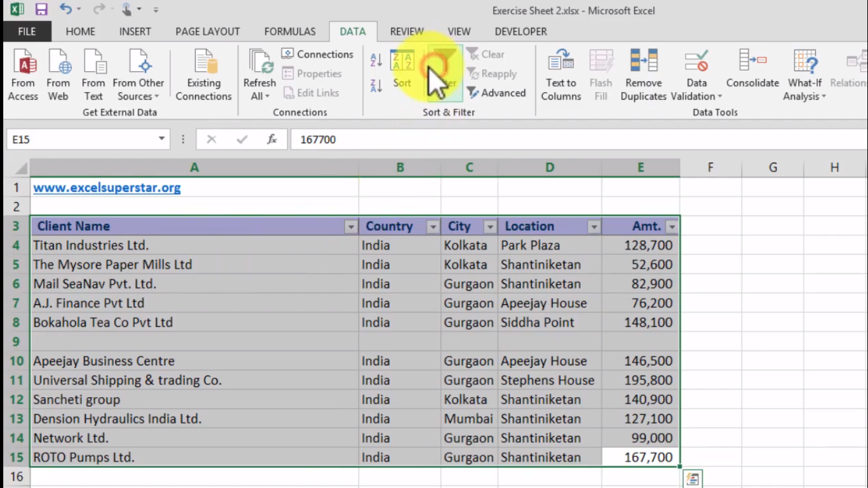Click Sort Z to A icon
The width and height of the screenshot is (868, 488).
376,86
